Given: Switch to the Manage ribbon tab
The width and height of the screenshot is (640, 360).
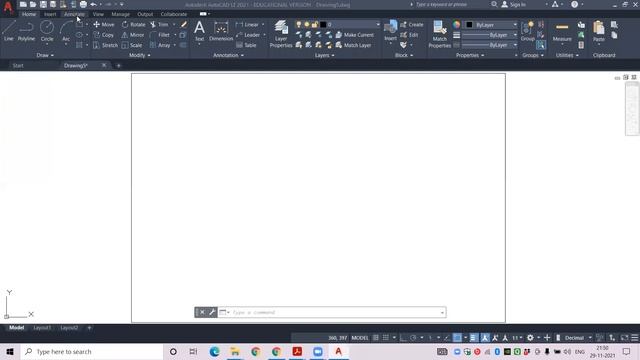Looking at the screenshot, I should pos(120,14).
